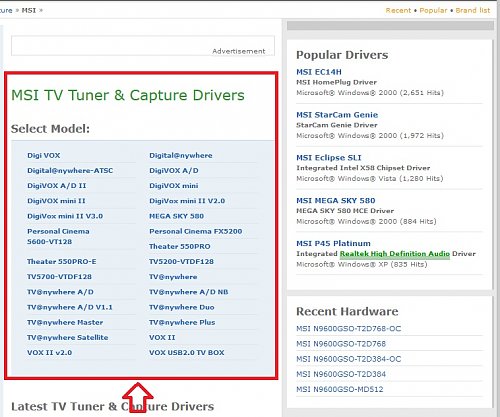Choose DigiVox mini II V3.0
500x417 pixels.
coord(65,216)
